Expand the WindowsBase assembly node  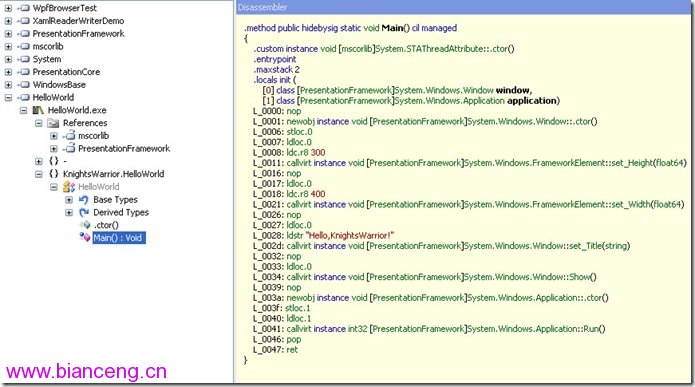[x=8, y=85]
